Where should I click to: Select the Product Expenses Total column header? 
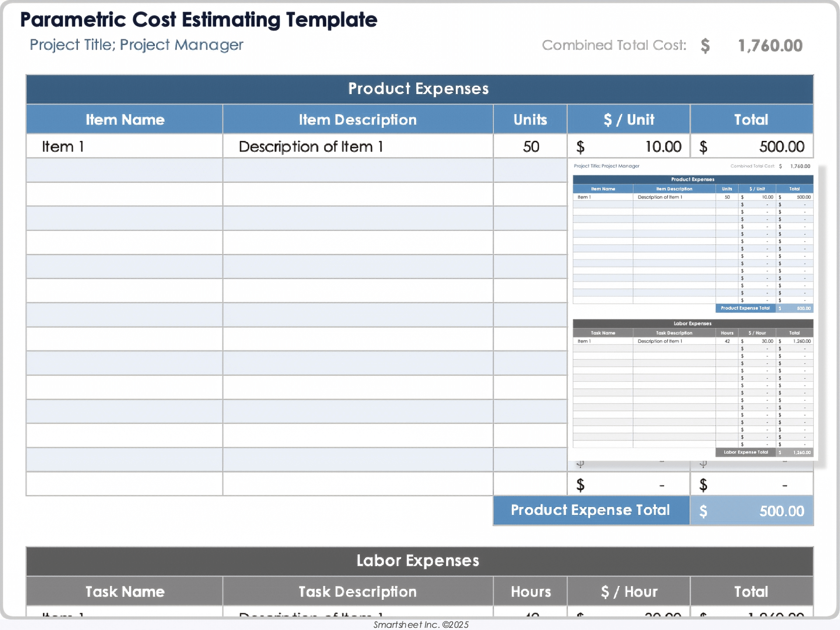(751, 119)
